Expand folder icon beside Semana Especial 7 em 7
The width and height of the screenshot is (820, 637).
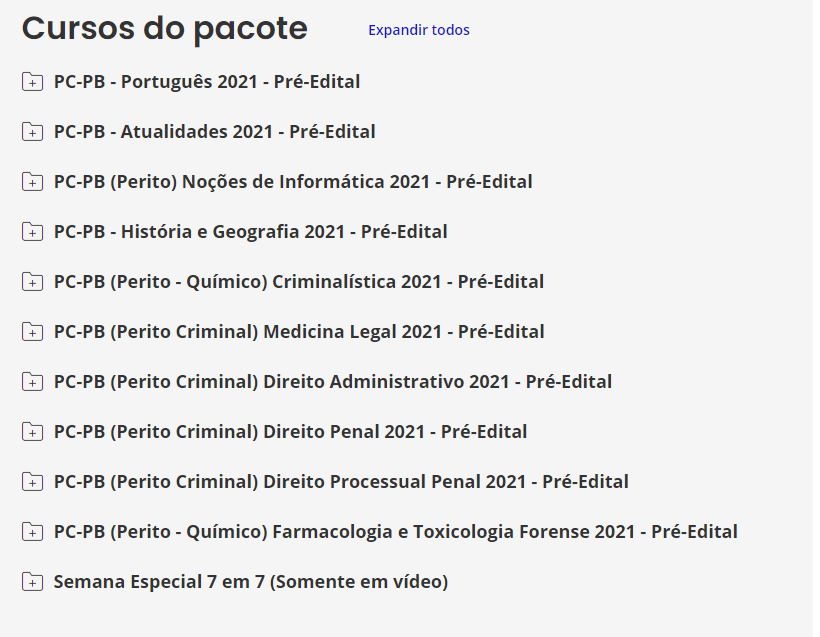pos(32,582)
